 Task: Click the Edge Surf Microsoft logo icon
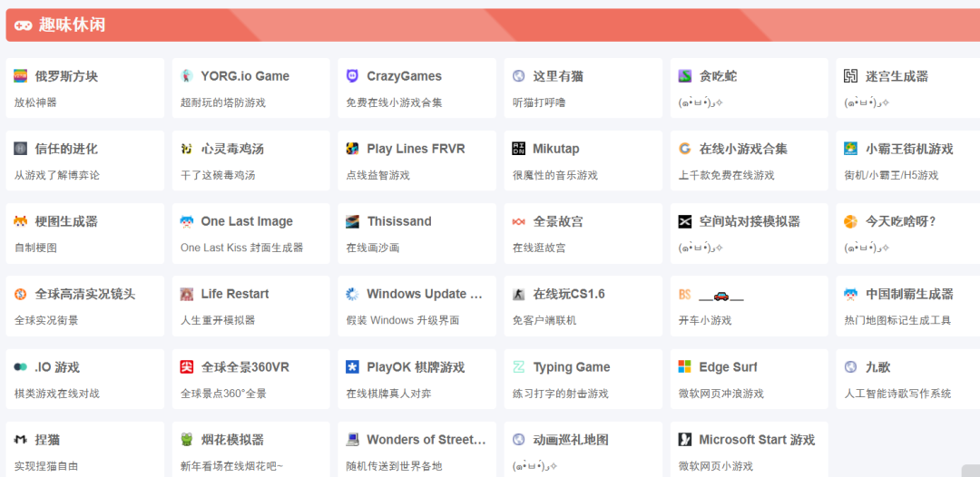(685, 367)
